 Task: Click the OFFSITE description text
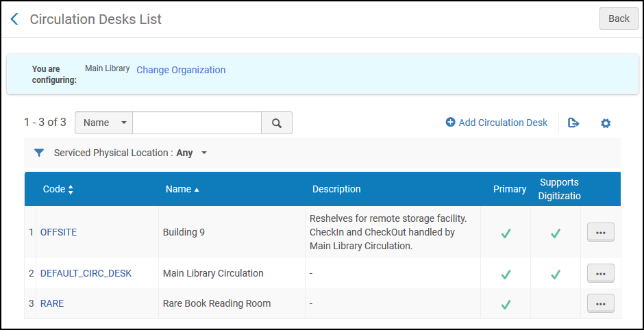pos(388,232)
